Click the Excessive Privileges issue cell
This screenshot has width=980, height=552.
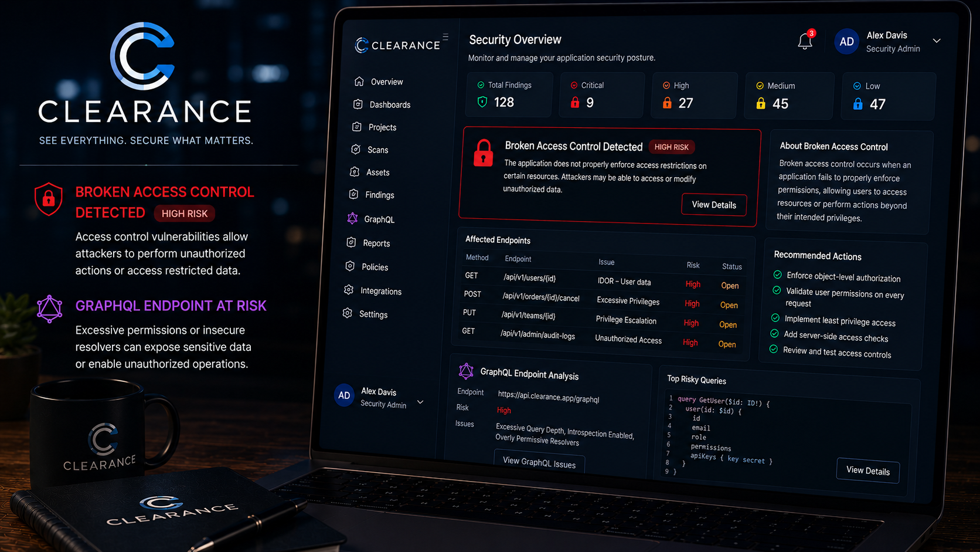coord(628,300)
